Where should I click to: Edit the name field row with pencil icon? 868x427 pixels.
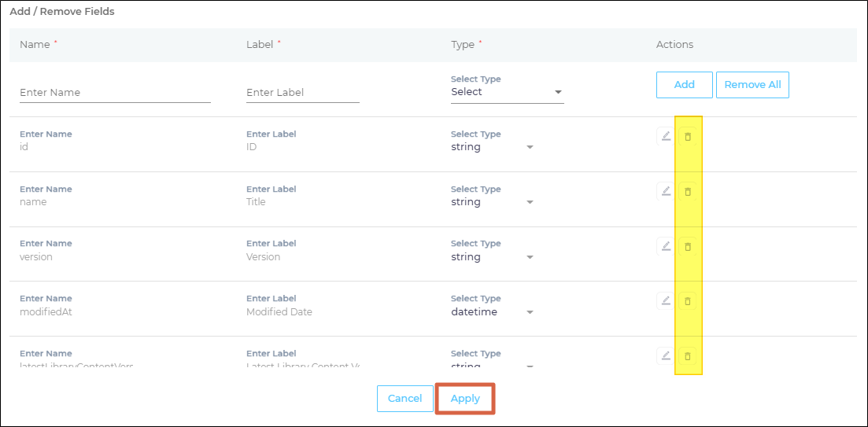[x=666, y=191]
